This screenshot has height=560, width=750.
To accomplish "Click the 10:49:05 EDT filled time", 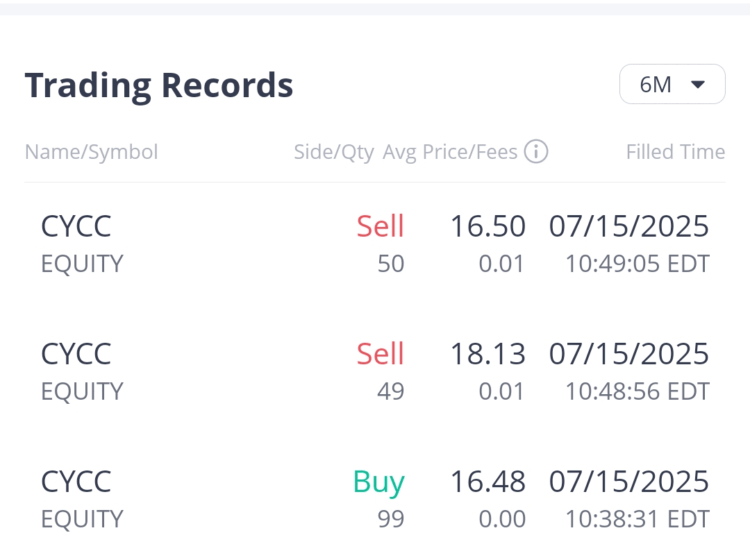I will pyautogui.click(x=637, y=264).
